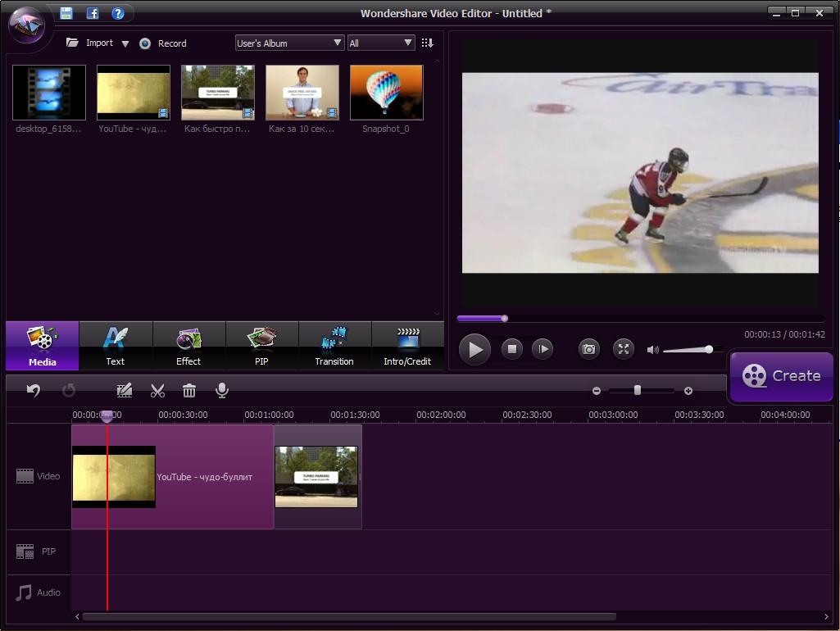Click the Create button
The width and height of the screenshot is (840, 631).
coord(781,376)
